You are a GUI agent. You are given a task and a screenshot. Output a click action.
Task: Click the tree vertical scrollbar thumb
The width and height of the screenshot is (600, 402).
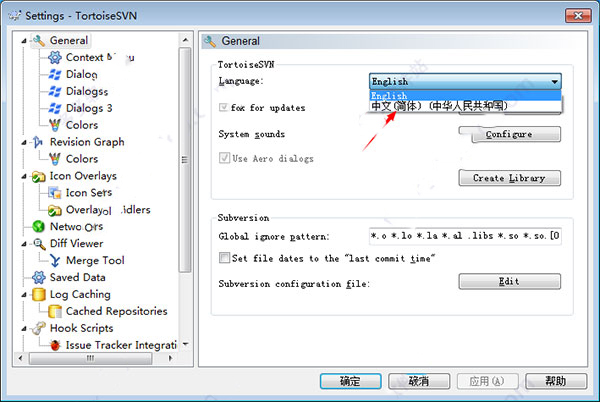click(185, 160)
